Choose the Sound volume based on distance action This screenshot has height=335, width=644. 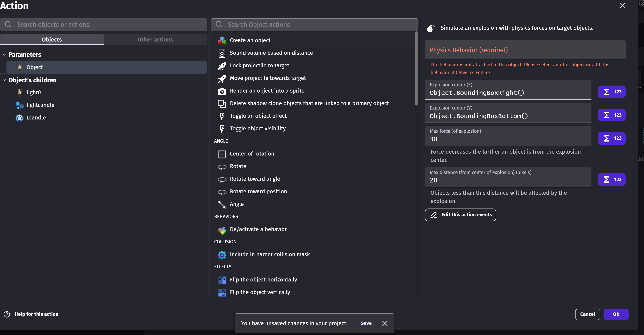pyautogui.click(x=313, y=53)
